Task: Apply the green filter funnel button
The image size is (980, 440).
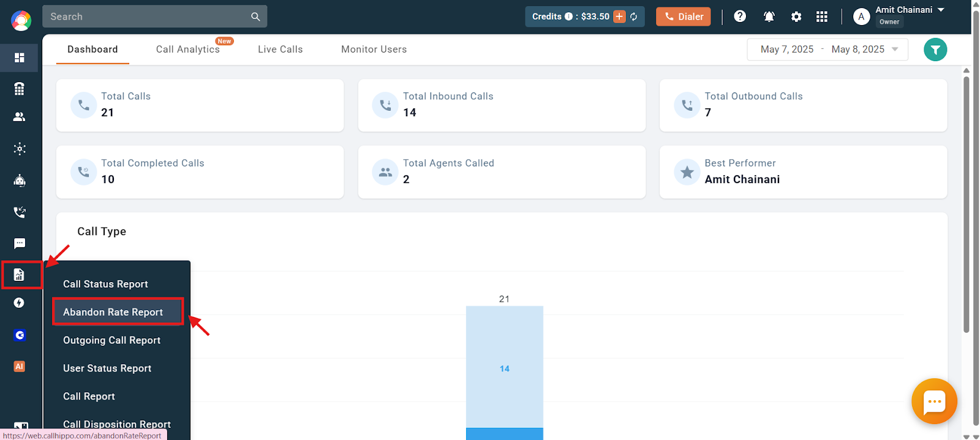Action: [x=935, y=50]
